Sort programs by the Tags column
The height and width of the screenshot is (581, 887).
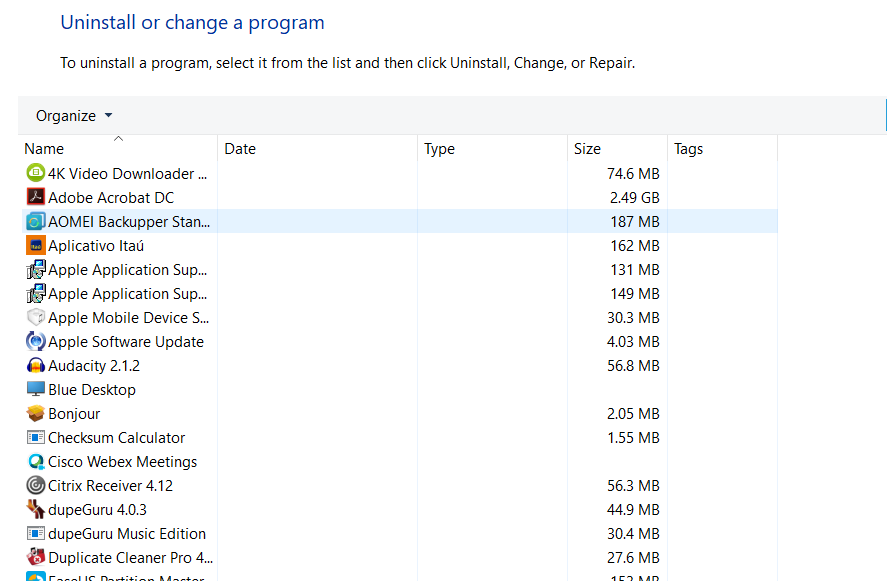pos(722,149)
